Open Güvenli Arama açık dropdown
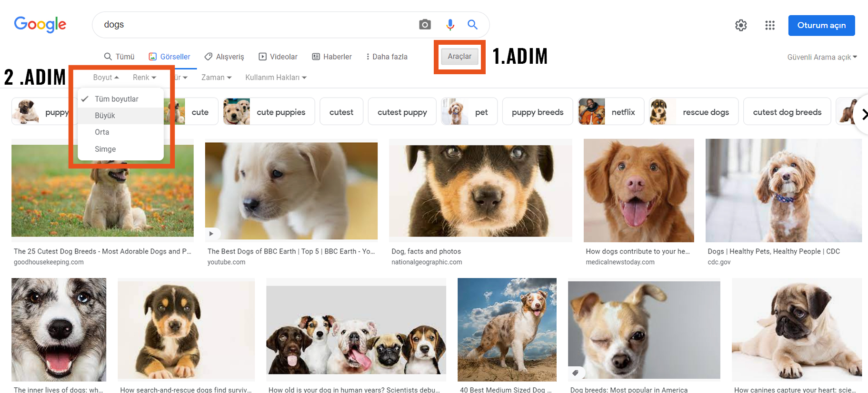Image resolution: width=868 pixels, height=393 pixels. coord(821,57)
